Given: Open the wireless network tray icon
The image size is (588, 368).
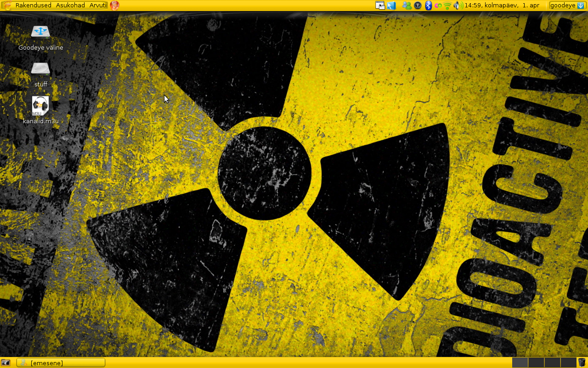Looking at the screenshot, I should (x=447, y=6).
